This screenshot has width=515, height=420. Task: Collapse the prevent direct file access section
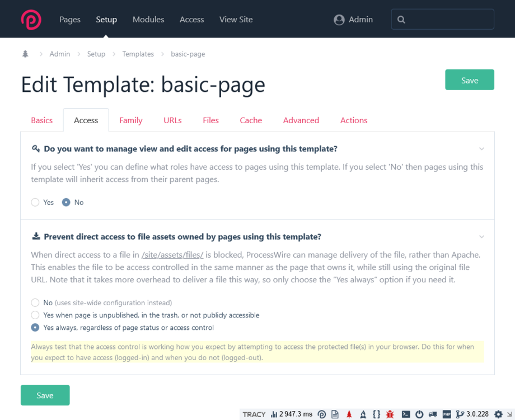pos(481,237)
